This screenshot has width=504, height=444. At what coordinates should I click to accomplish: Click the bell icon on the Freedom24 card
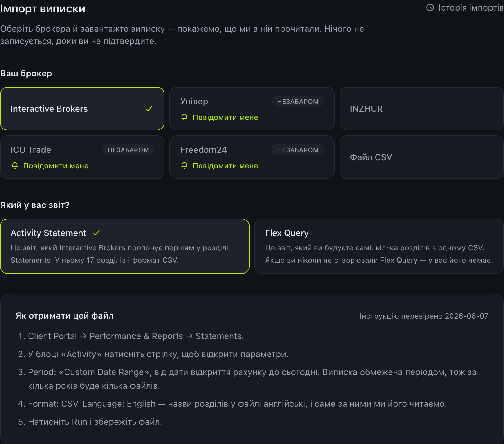click(x=184, y=165)
